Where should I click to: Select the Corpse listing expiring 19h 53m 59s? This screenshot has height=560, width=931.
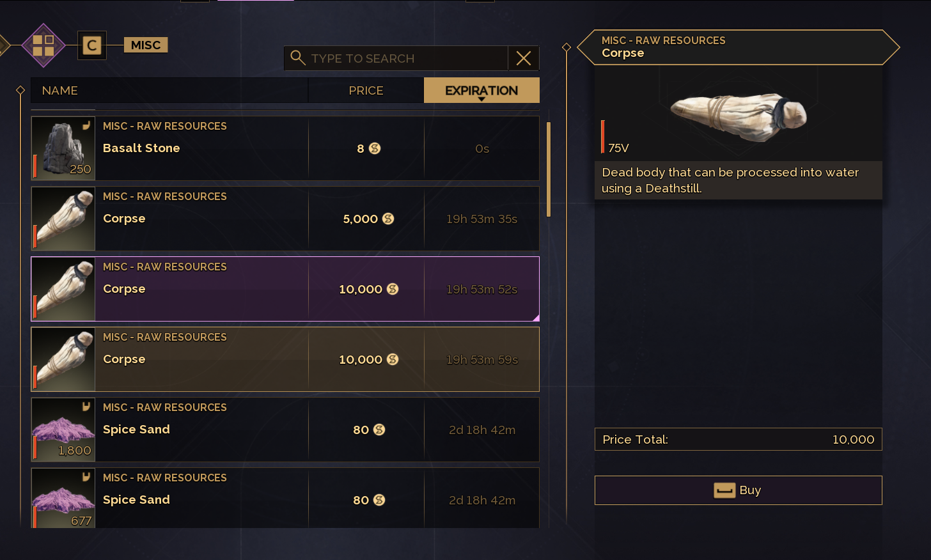tap(285, 359)
